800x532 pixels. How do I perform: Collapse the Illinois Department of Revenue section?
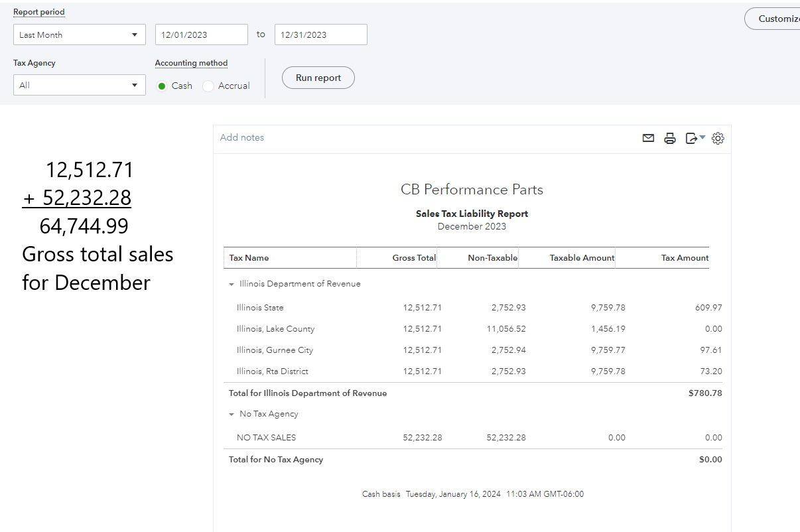[230, 283]
